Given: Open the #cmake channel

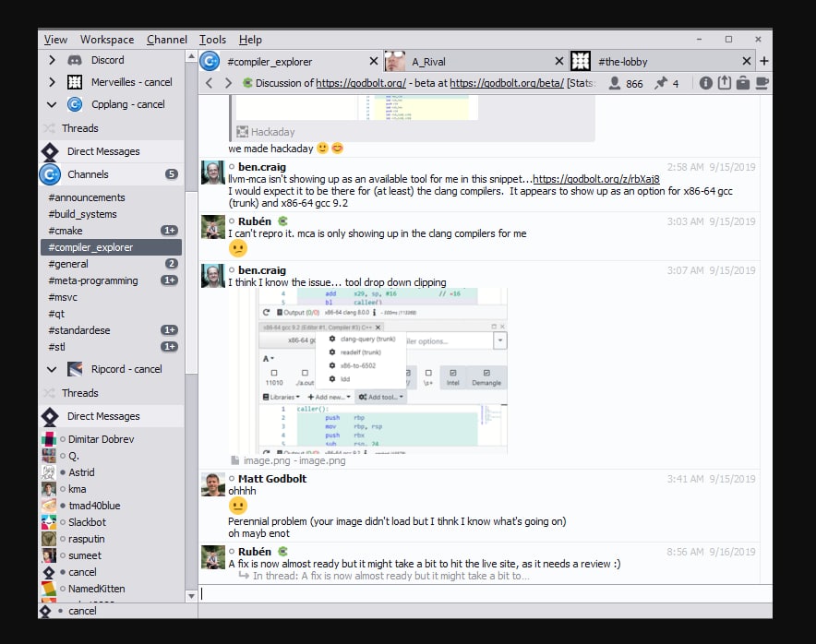Looking at the screenshot, I should [x=111, y=231].
